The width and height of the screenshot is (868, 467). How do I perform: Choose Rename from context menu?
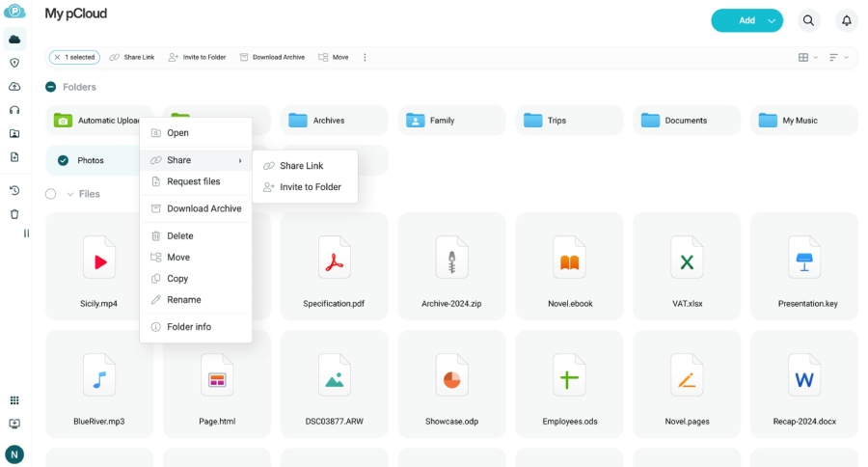point(196,300)
